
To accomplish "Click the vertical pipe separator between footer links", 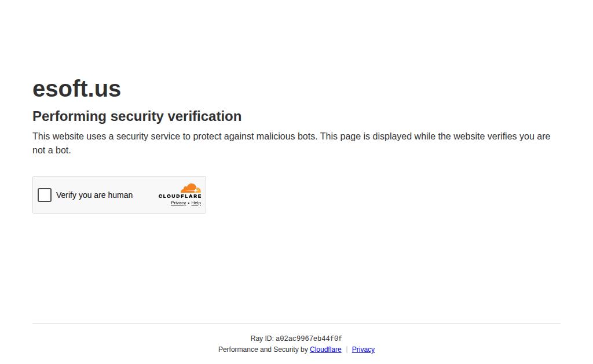I will pyautogui.click(x=346, y=350).
